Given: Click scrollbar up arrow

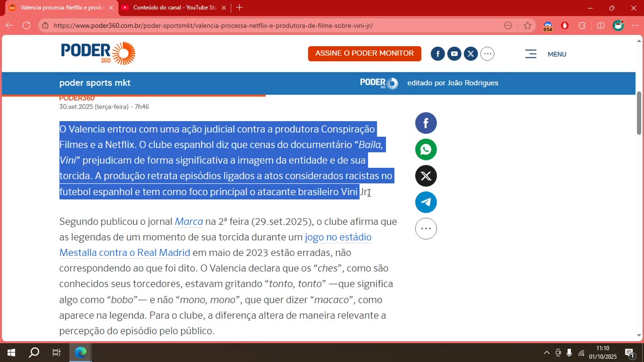Looking at the screenshot, I should pos(639,41).
